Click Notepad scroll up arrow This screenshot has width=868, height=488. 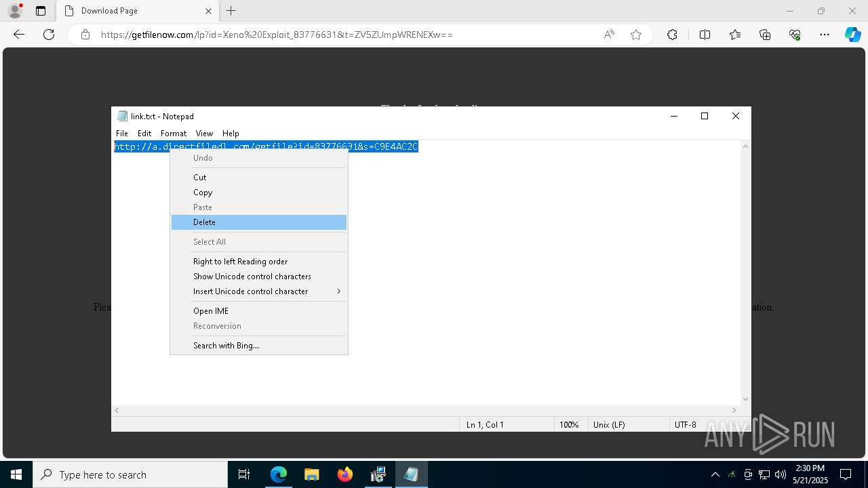point(745,146)
